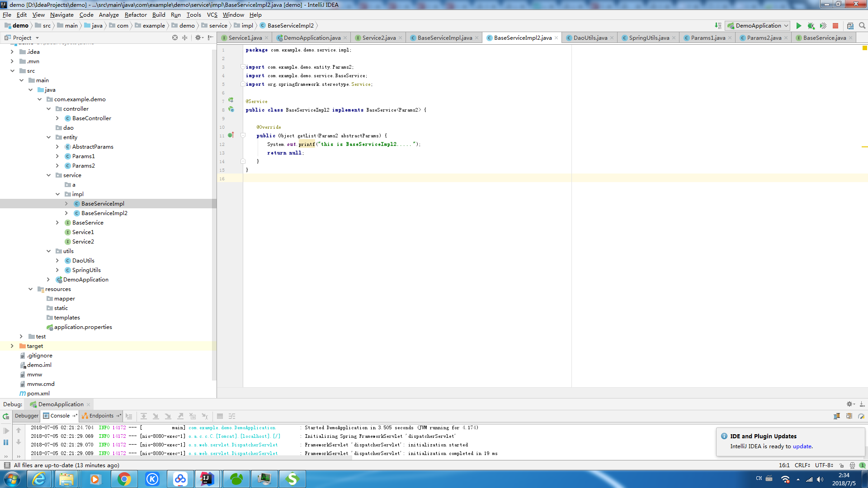Screen dimensions: 868x488
Task: Click the hector inspector icon in status bar
Action: tap(852, 465)
